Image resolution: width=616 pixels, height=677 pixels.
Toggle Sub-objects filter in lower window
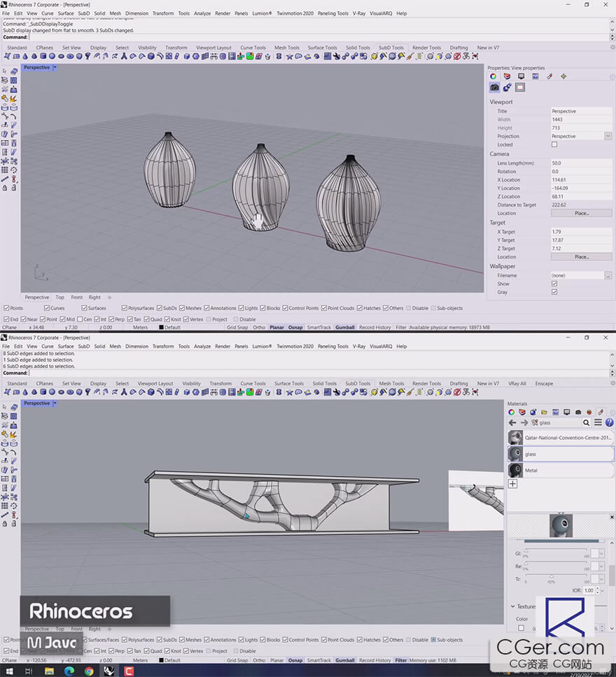433,640
